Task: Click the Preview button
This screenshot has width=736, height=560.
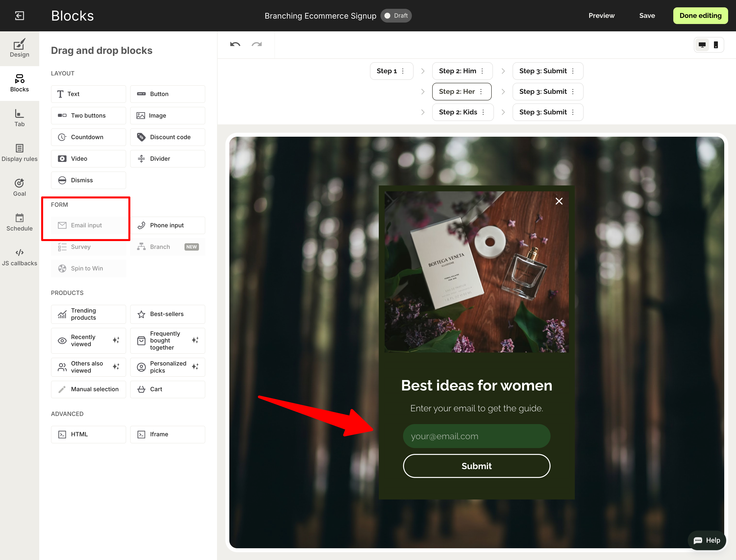Action: [601, 16]
